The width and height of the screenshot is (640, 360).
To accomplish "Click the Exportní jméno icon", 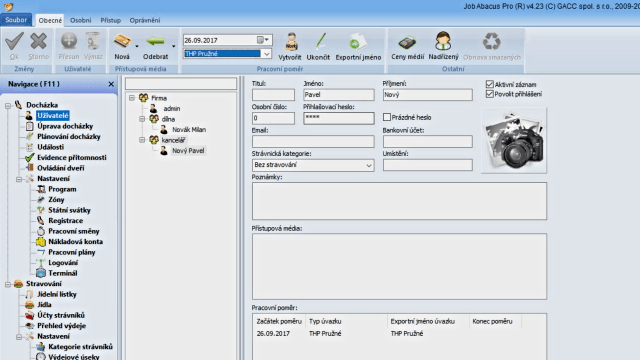I will [358, 42].
